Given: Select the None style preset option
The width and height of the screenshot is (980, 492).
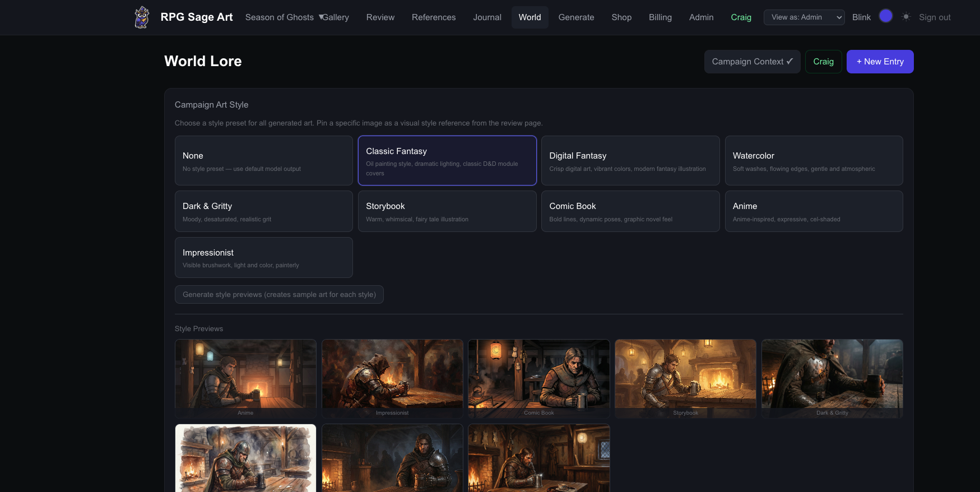Looking at the screenshot, I should tap(263, 161).
